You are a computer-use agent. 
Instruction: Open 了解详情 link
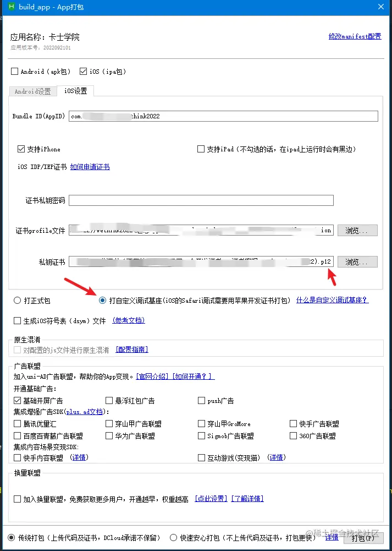tap(247, 499)
